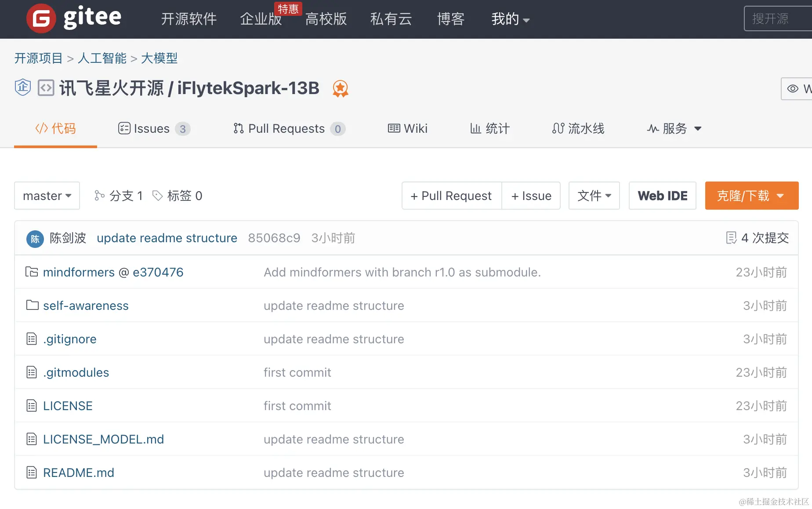The image size is (812, 509).
Task: Open the 讯飞星火开源 organization link
Action: tap(112, 88)
